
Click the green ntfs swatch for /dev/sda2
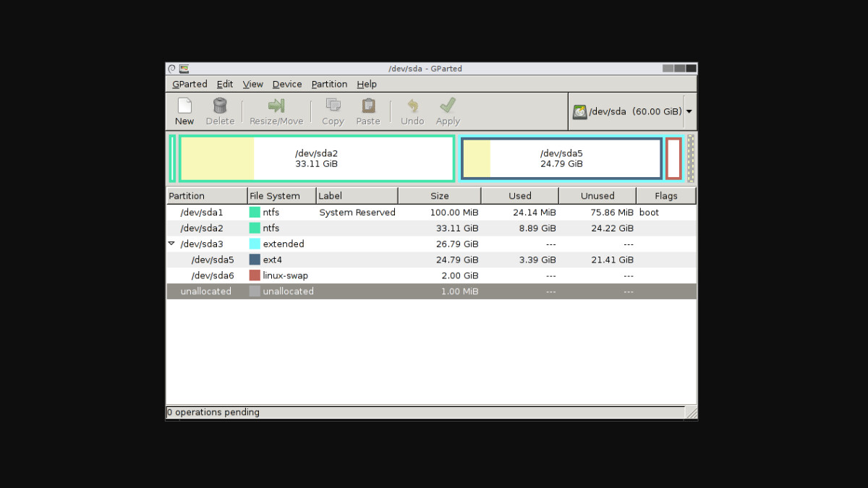pos(255,228)
